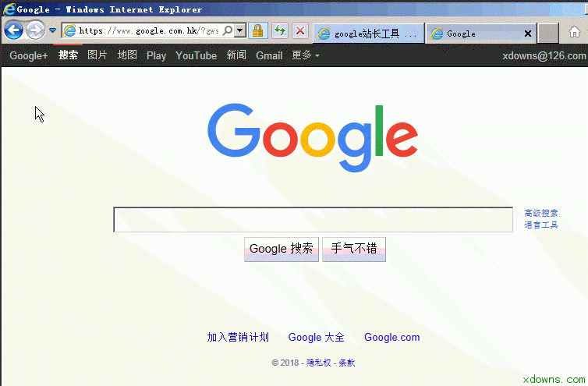Click the security lock icon

point(257,30)
